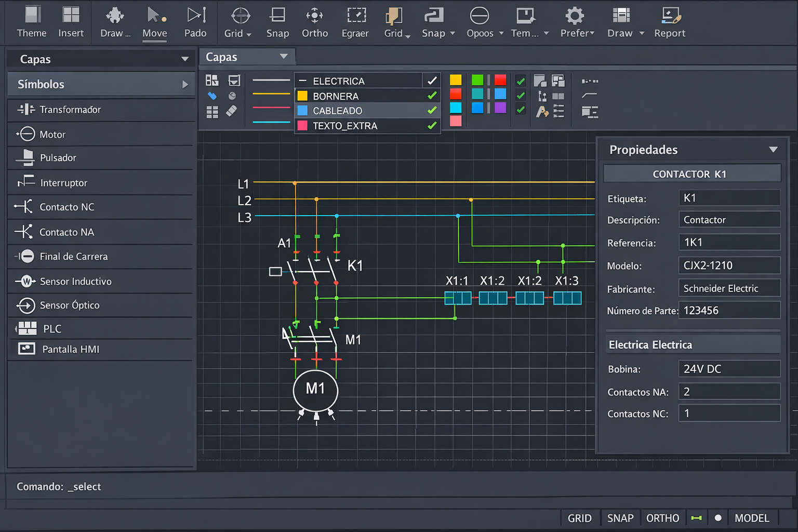Pick the purple color swatch

500,108
